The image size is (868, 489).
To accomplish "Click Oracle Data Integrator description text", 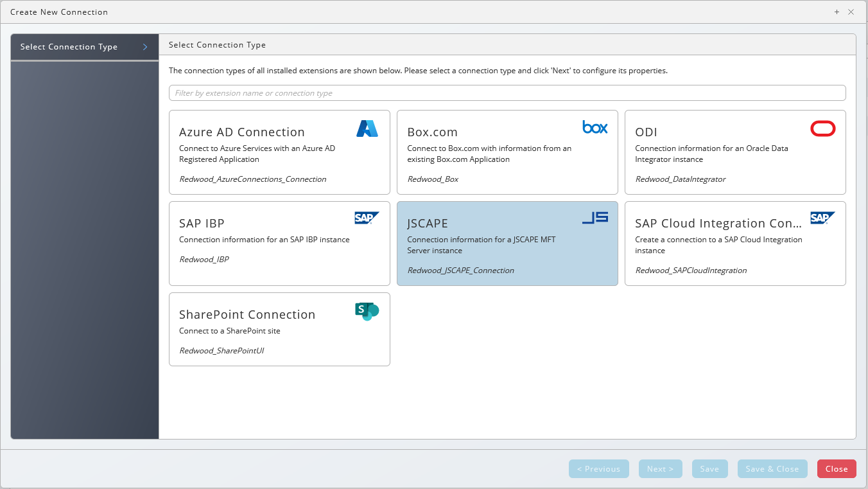I will point(711,154).
